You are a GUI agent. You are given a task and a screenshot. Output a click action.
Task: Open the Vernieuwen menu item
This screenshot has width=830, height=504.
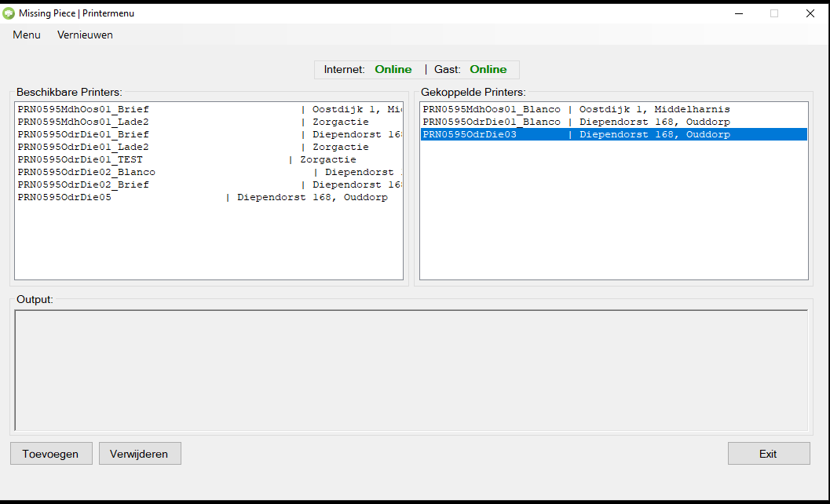(85, 35)
